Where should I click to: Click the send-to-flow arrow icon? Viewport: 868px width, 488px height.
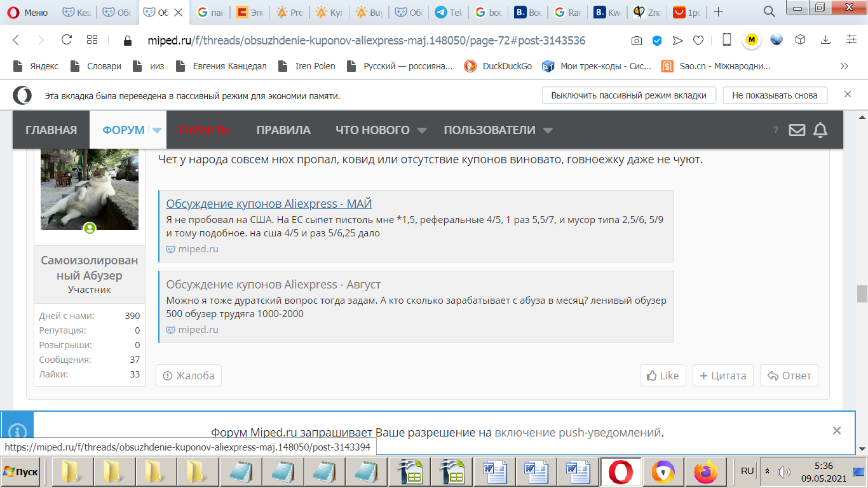678,41
